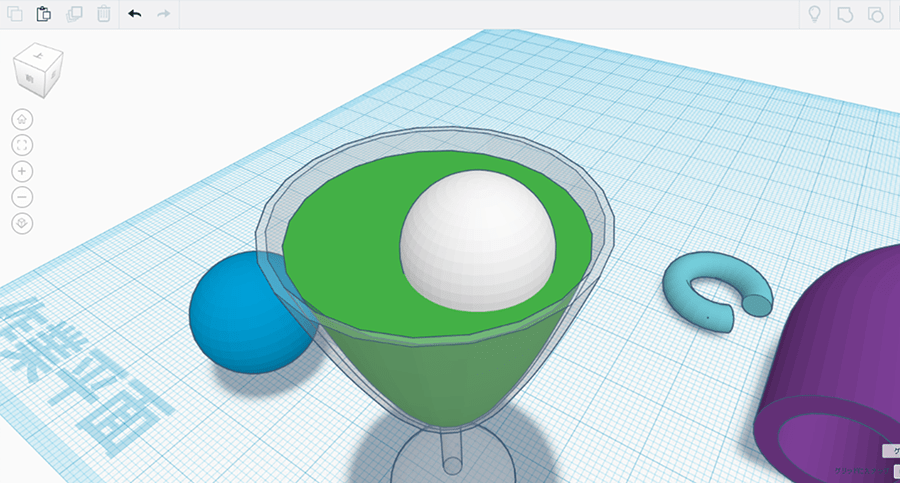This screenshot has width=900, height=483.
Task: Click the Paste clipboard icon
Action: (44, 14)
